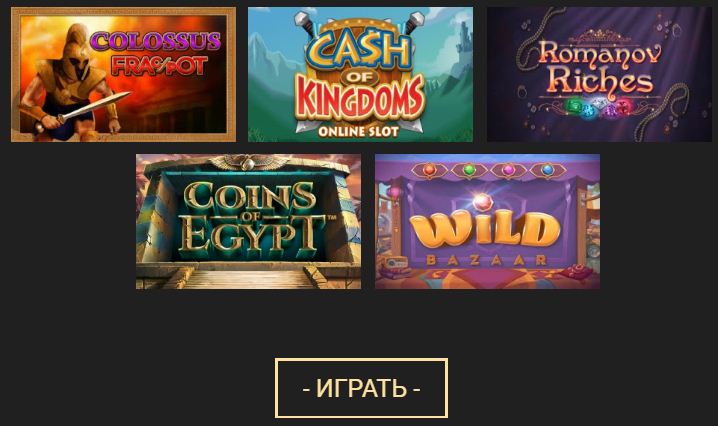Click the red gem in Wild Bazaar top row
This screenshot has width=718, height=426.
[429, 170]
